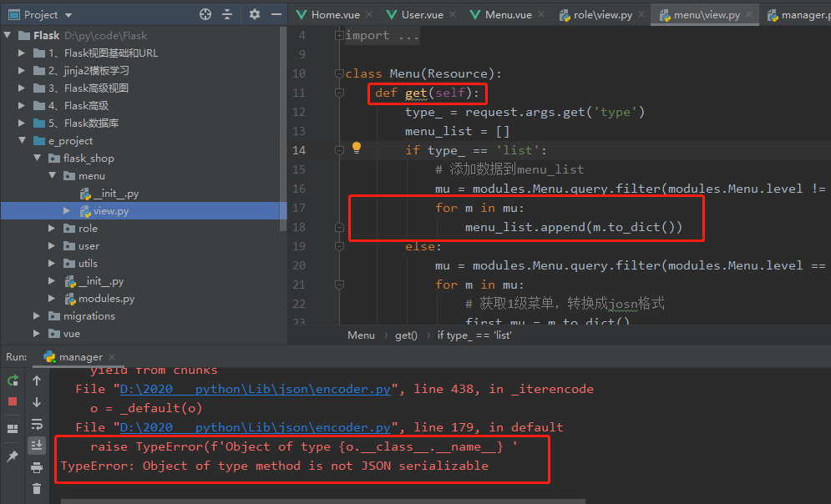Close the Home.vue tab
This screenshot has height=504, width=831.
coord(369,14)
